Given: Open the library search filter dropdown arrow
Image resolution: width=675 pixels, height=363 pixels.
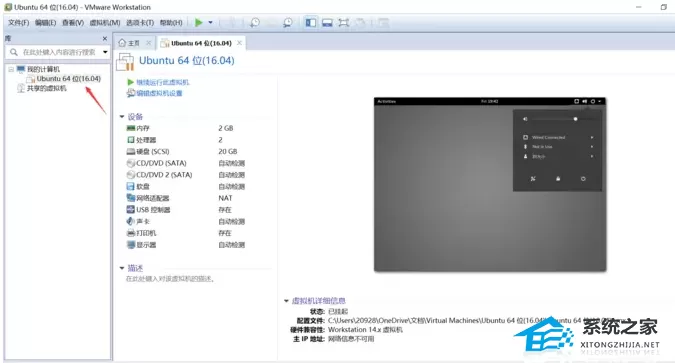Looking at the screenshot, I should pyautogui.click(x=105, y=52).
